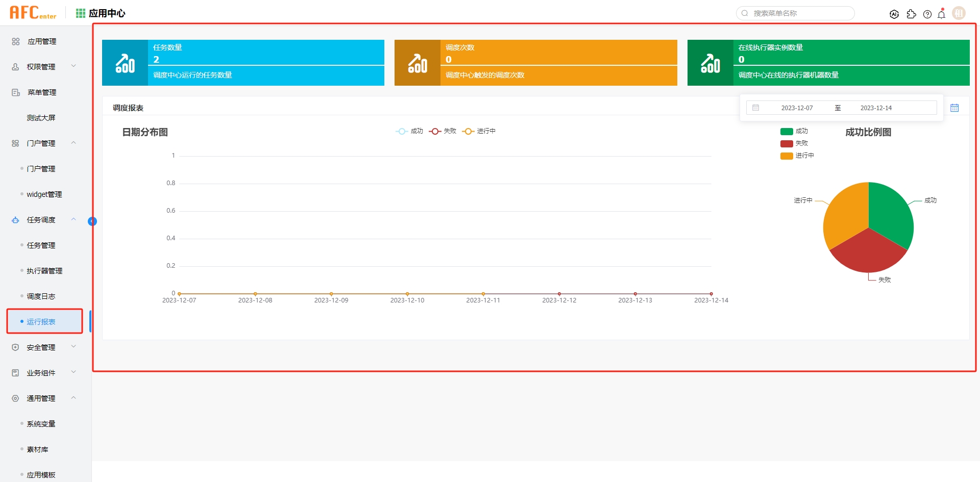The image size is (980, 482).
Task: Click start date 2023-12-07 field
Action: pyautogui.click(x=797, y=108)
